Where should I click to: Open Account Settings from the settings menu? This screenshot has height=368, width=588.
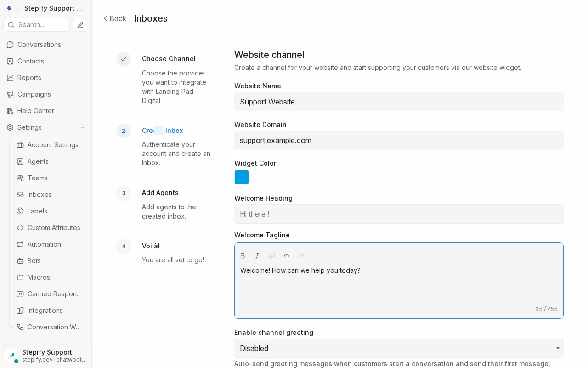click(x=53, y=145)
